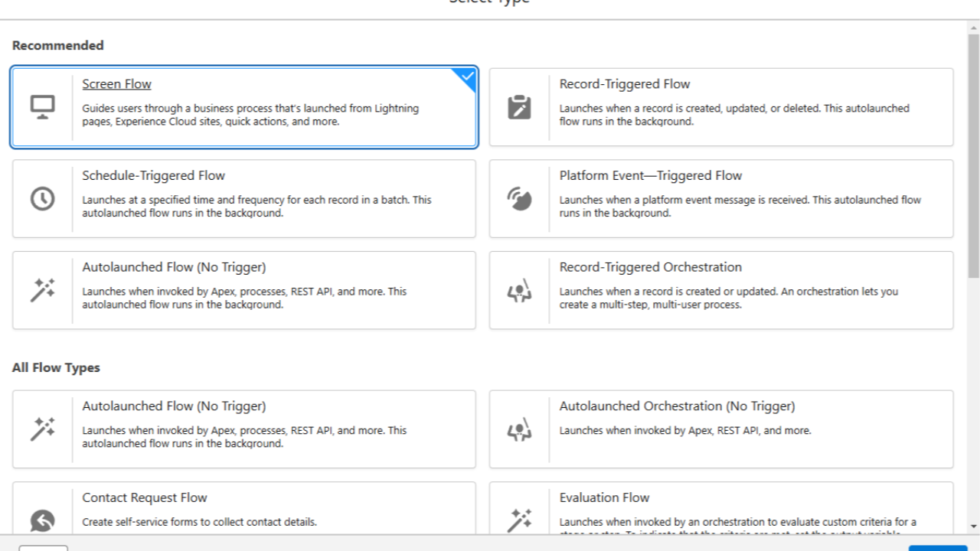Click the Schedule-Triggered Flow clock icon
The width and height of the screenshot is (980, 551).
tap(42, 198)
